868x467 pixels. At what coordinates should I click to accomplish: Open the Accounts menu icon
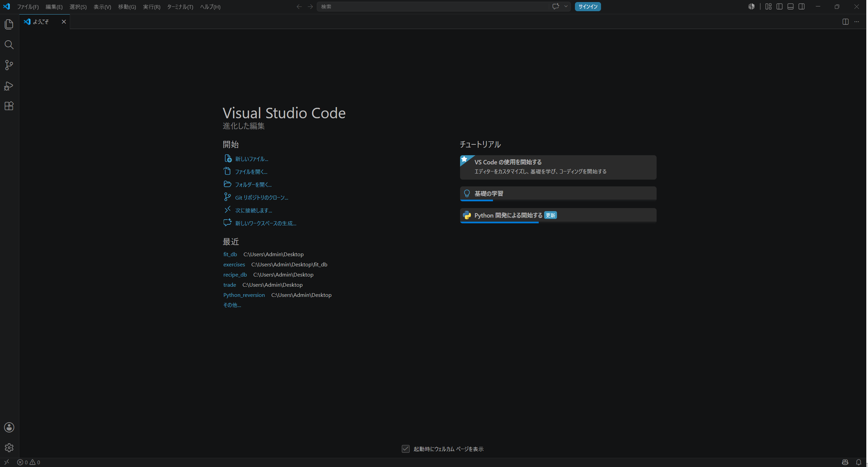tap(9, 427)
